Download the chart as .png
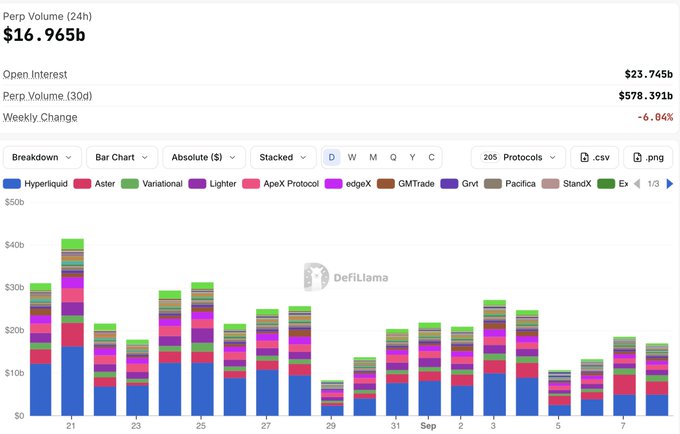 point(648,157)
